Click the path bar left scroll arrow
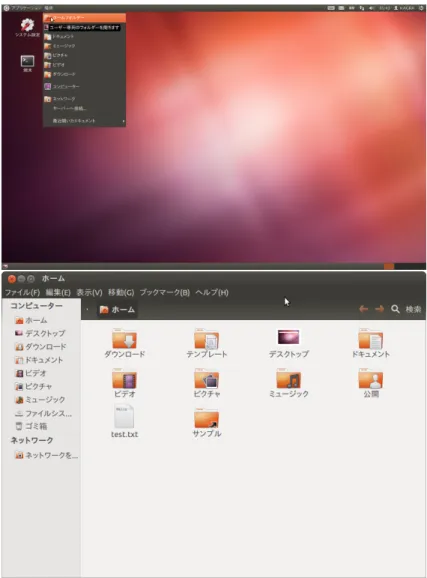 coord(87,310)
